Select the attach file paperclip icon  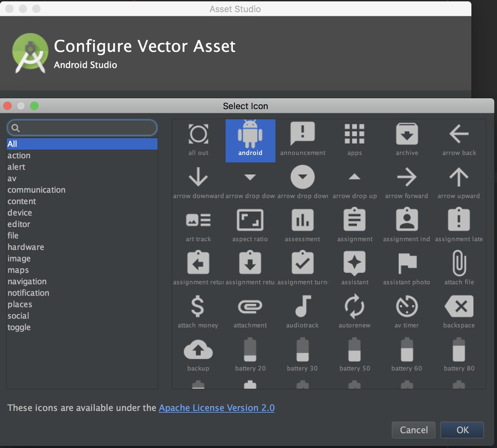pyautogui.click(x=459, y=263)
